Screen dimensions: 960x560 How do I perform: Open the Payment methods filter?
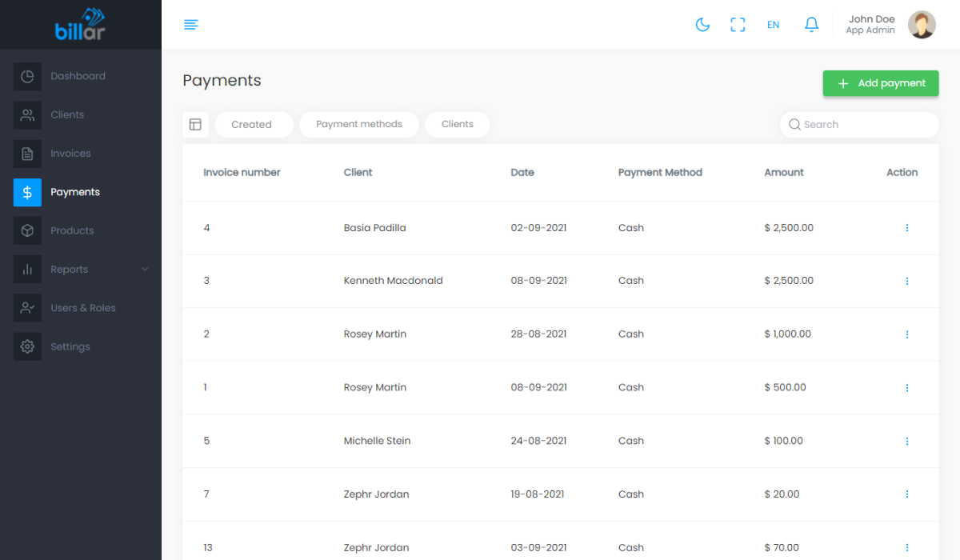coord(358,125)
